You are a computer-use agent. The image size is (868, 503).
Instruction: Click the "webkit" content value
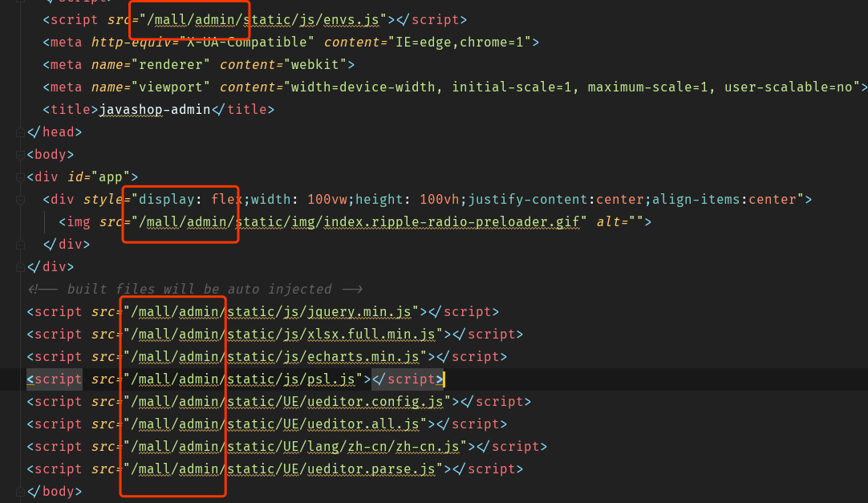coord(315,65)
